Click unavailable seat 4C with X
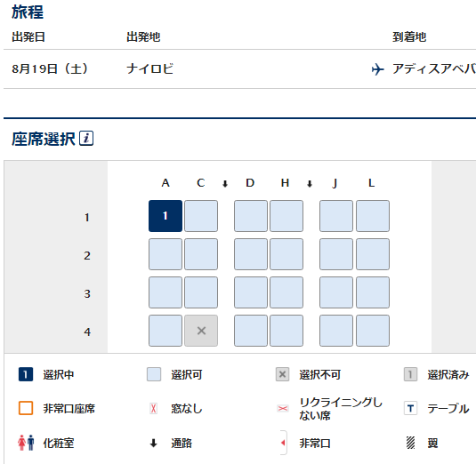Image resolution: width=476 pixels, height=464 pixels. [x=201, y=331]
